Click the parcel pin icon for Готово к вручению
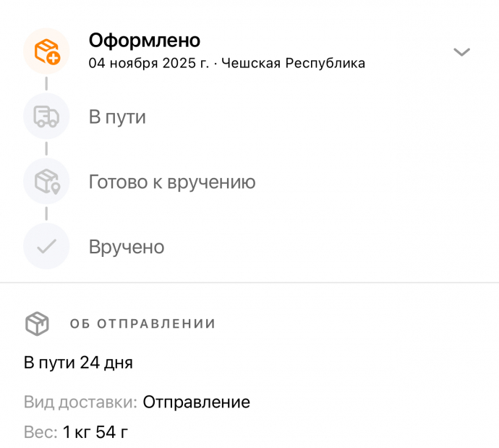The height and width of the screenshot is (448, 499). (x=46, y=181)
